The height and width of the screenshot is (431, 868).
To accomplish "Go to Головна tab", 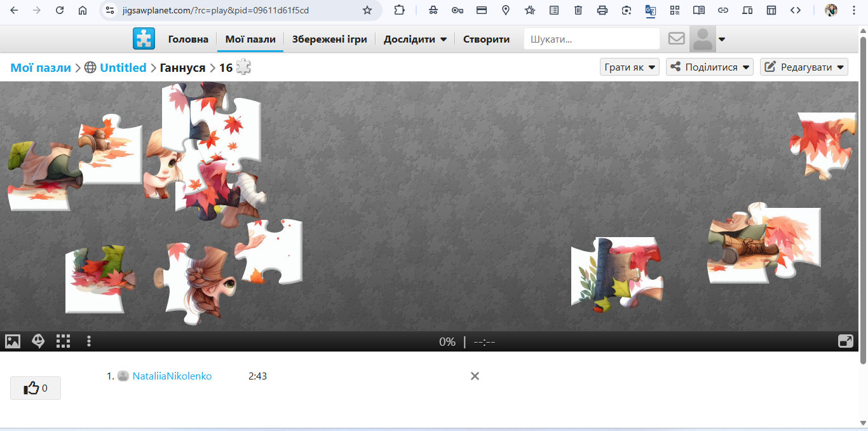I will point(188,39).
